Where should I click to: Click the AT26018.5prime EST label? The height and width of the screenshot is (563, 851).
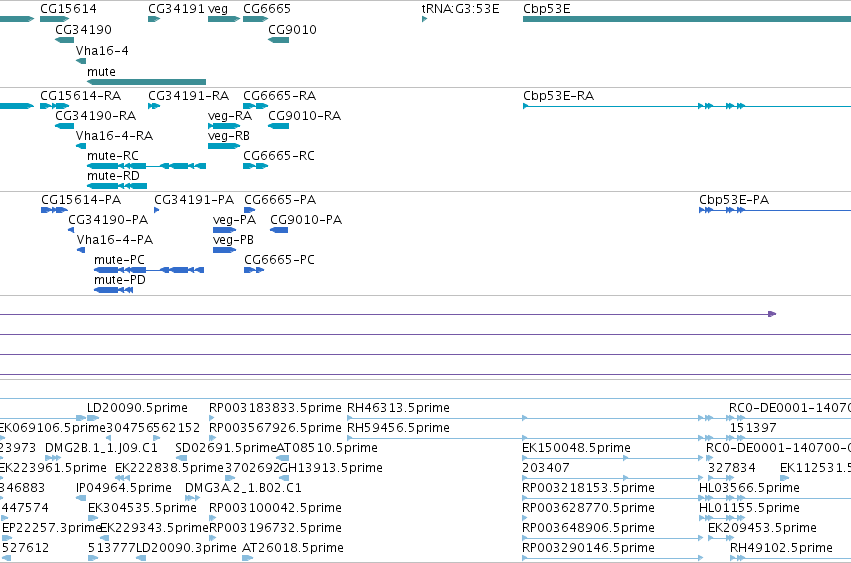293,548
